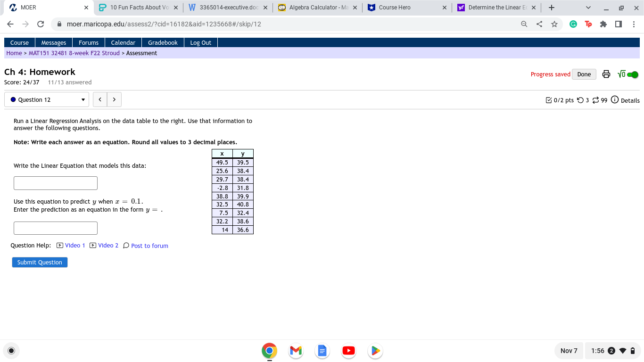Click table cell with 49.5
Image resolution: width=644 pixels, height=362 pixels.
pyautogui.click(x=223, y=163)
